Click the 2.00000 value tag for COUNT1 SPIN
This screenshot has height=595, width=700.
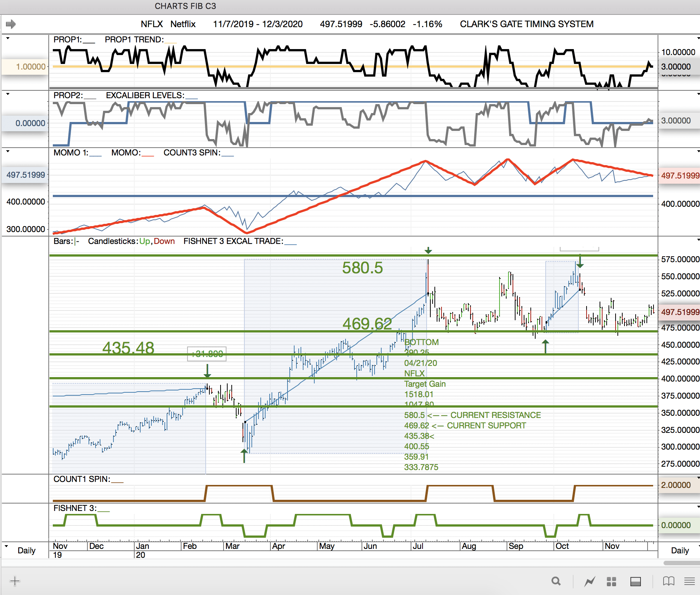click(x=679, y=485)
